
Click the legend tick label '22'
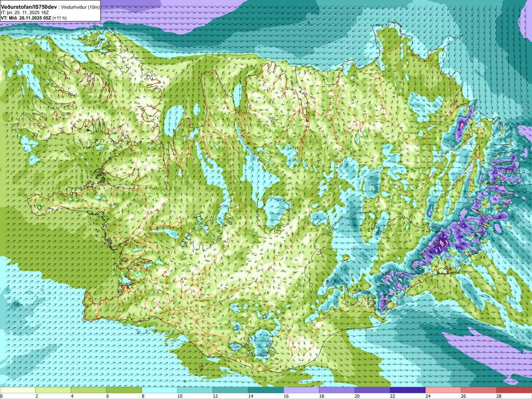(x=392, y=396)
